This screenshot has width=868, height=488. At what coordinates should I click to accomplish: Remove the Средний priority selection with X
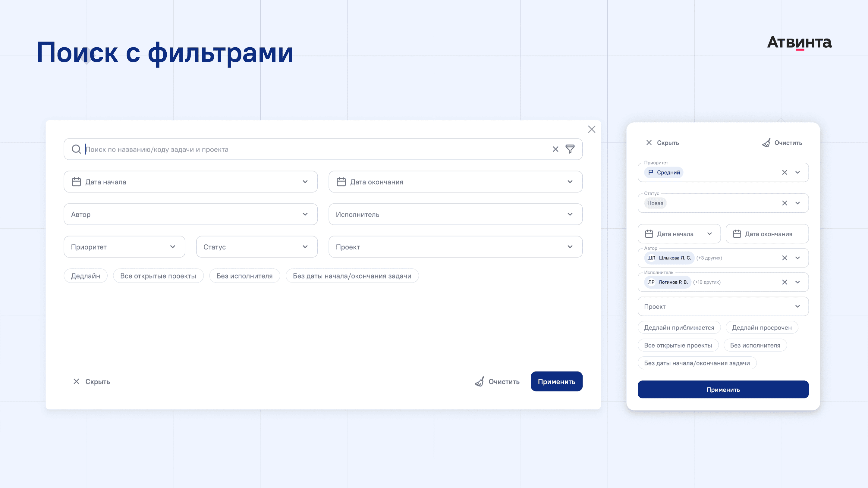point(785,172)
